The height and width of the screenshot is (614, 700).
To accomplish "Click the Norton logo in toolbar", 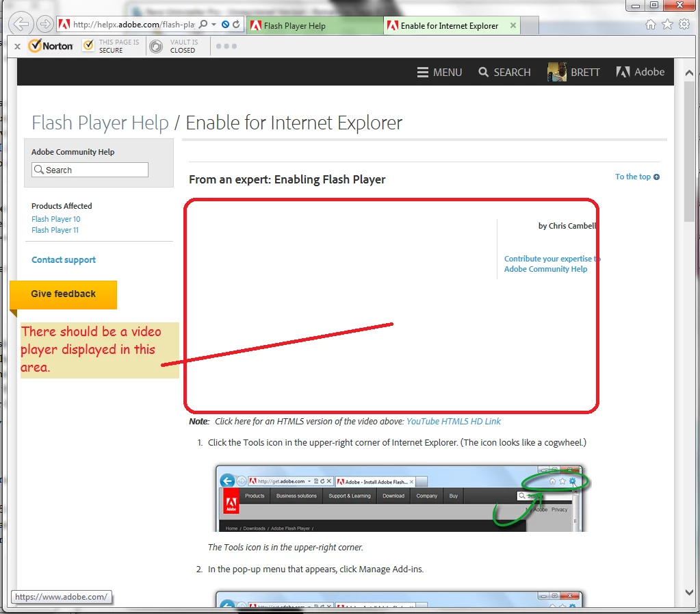I will [x=51, y=46].
